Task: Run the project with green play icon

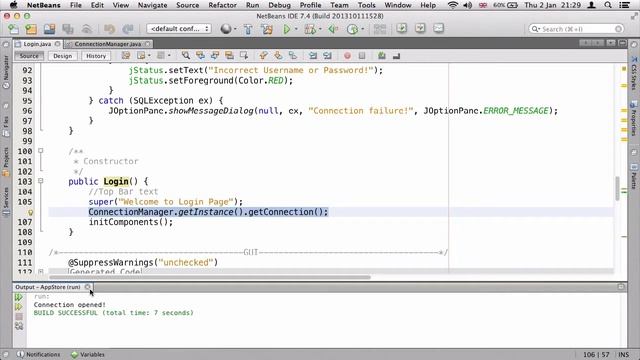Action: [287, 29]
